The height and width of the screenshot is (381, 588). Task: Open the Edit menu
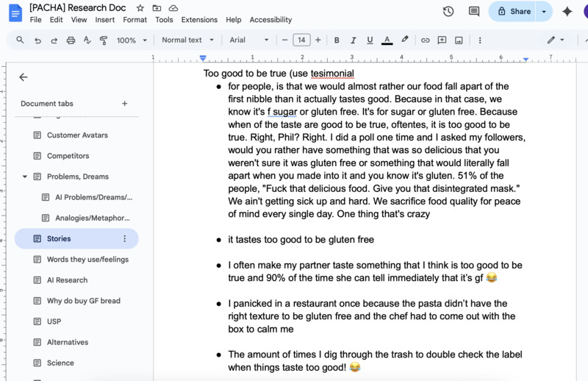click(x=57, y=20)
